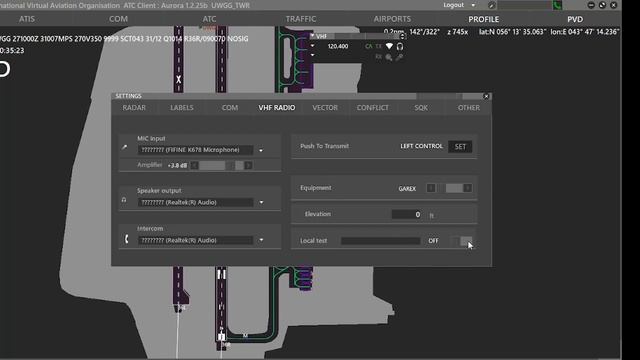Click the 120.400 frequency value
This screenshot has height=360, width=640.
coord(338,47)
